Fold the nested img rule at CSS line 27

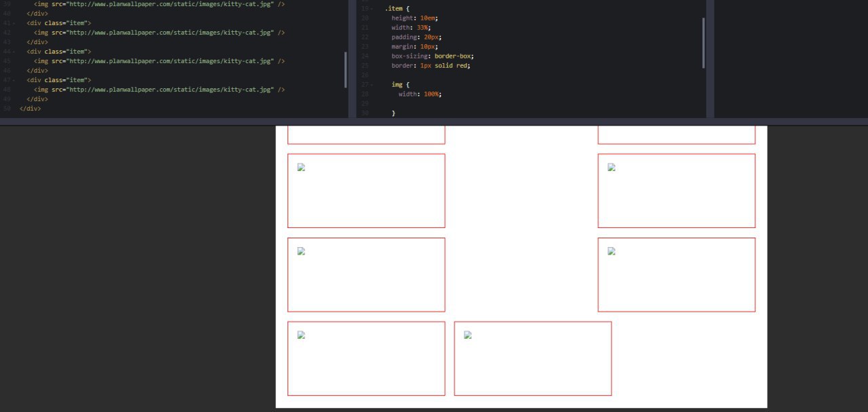371,85
